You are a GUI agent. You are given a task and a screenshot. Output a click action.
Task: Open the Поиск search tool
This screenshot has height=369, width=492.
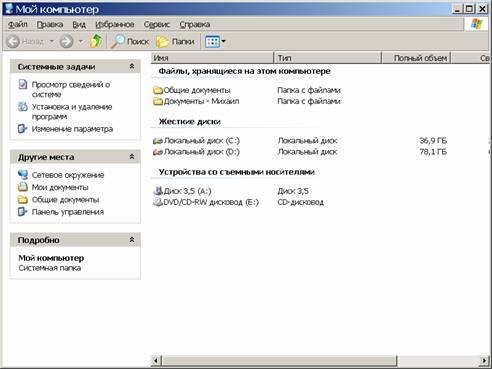tap(130, 42)
